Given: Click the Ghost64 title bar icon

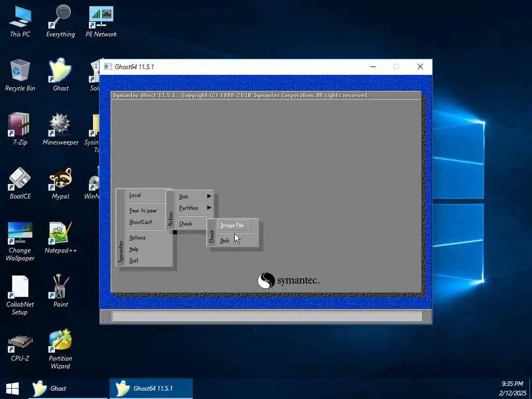Looking at the screenshot, I should coord(108,66).
